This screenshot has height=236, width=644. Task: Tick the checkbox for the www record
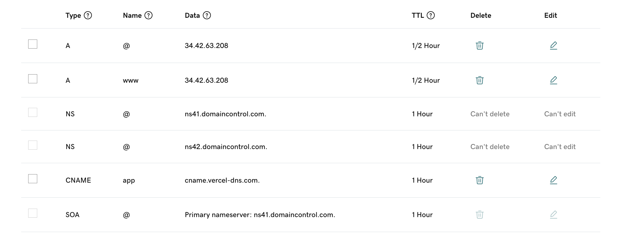tap(33, 79)
